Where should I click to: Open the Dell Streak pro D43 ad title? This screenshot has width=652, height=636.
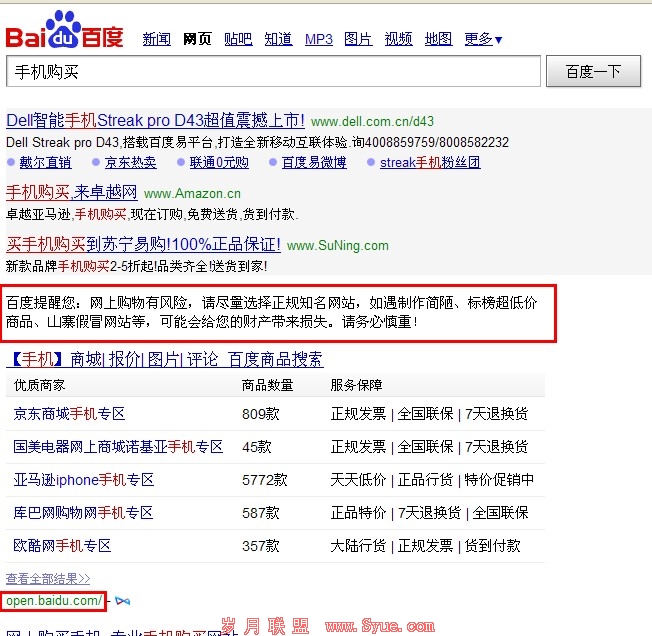coord(156,121)
